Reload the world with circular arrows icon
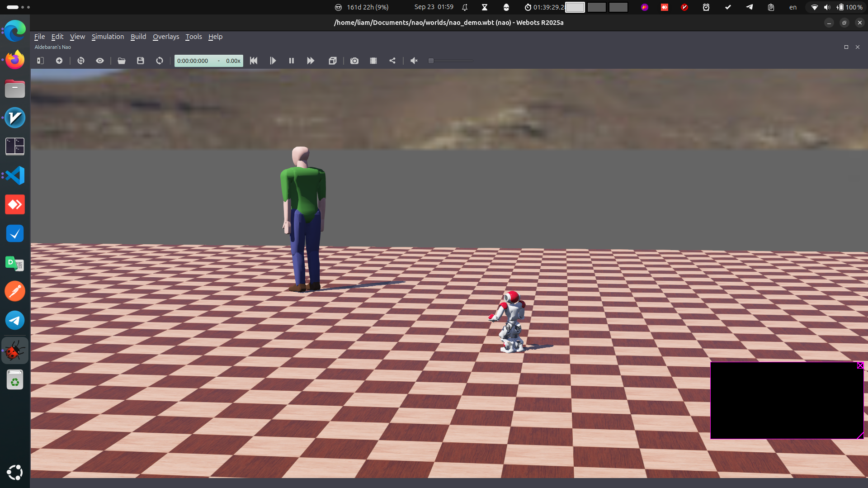Image resolution: width=868 pixels, height=488 pixels. tap(160, 61)
